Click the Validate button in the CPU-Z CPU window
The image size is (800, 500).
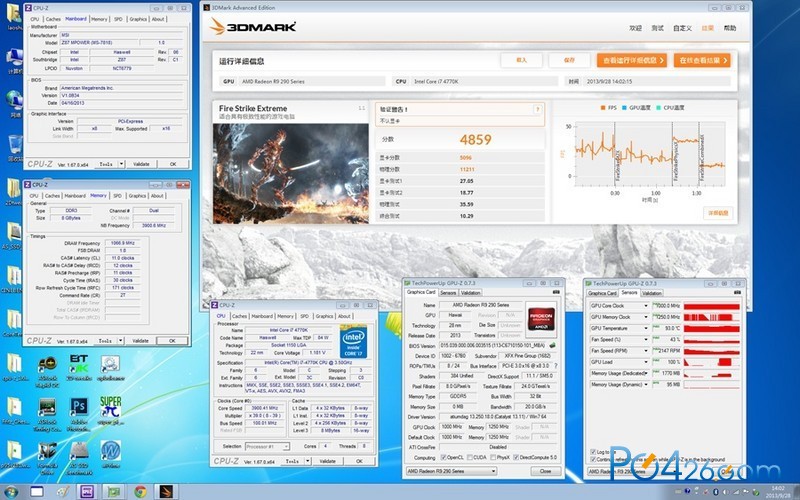pos(328,461)
